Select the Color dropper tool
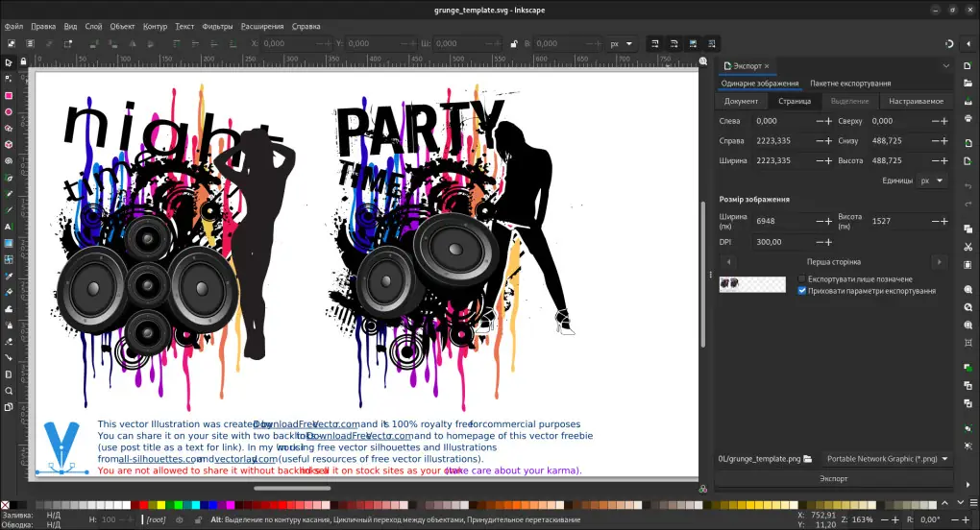 pyautogui.click(x=9, y=276)
